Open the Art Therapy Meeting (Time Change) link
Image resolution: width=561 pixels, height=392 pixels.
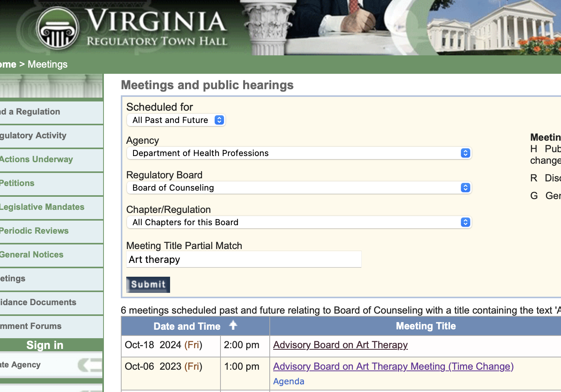coord(393,367)
